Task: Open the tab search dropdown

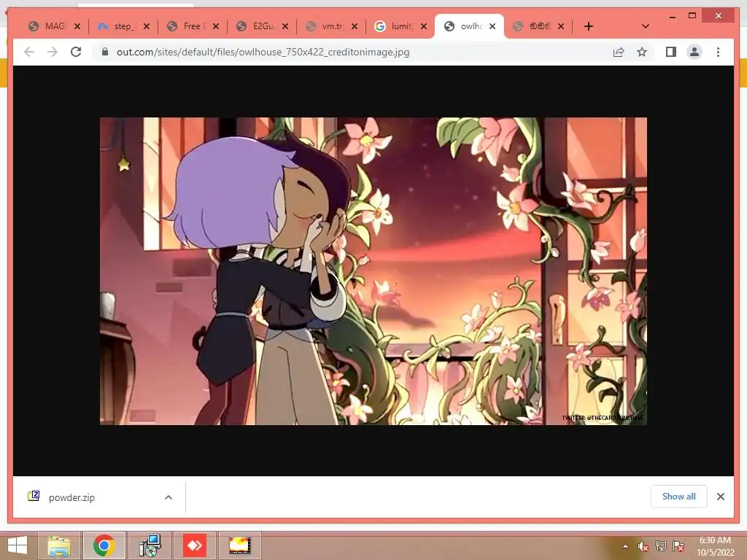Action: pyautogui.click(x=645, y=26)
